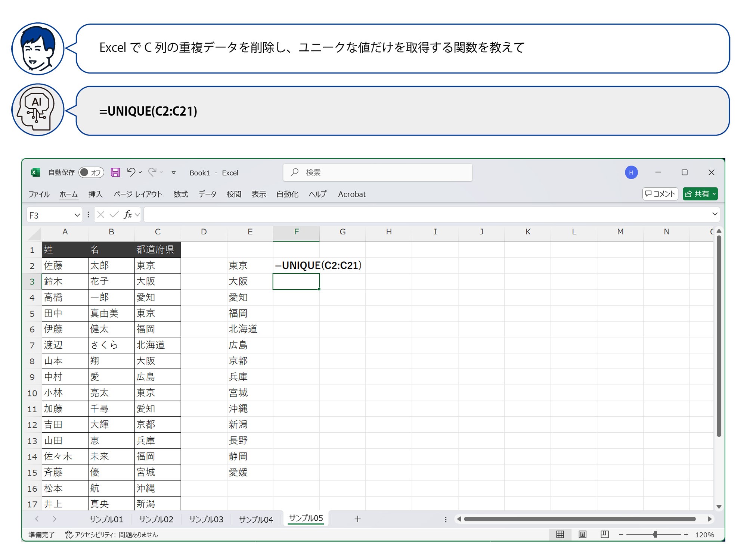The width and height of the screenshot is (747, 560).
Task: Open the Name Box dropdown arrow
Action: (77, 215)
